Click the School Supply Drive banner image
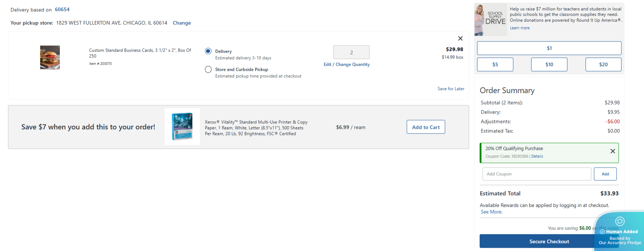644x251 pixels. point(491,20)
